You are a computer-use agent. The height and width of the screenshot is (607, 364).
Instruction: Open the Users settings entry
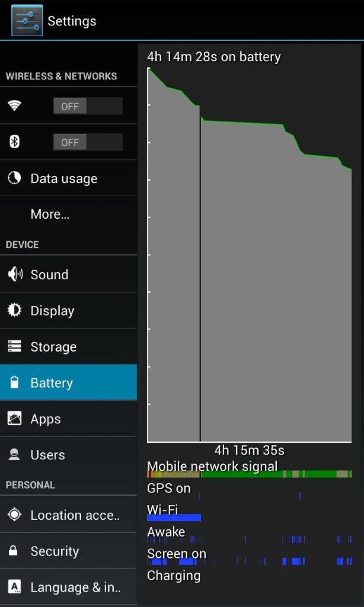tap(68, 455)
